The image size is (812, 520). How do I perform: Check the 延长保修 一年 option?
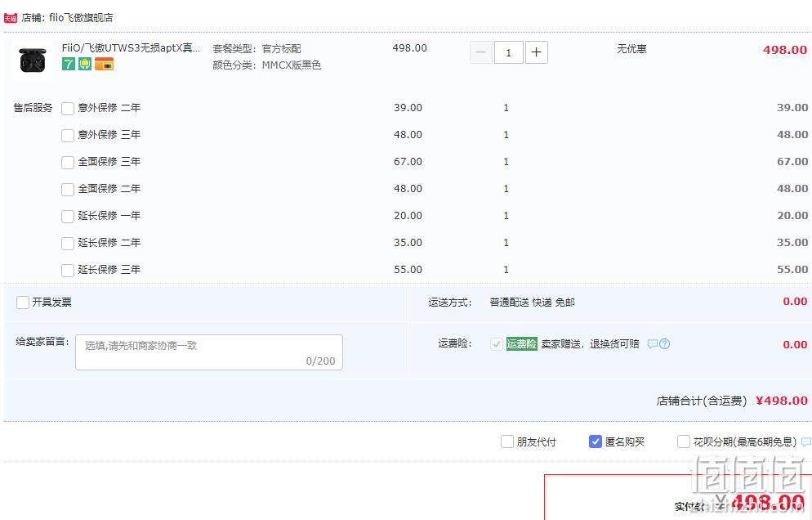[68, 216]
